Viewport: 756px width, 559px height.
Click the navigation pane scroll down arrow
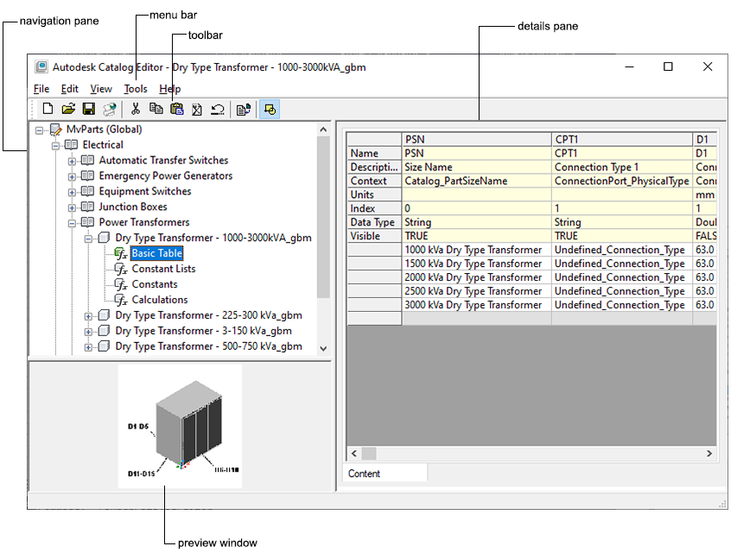[x=323, y=348]
